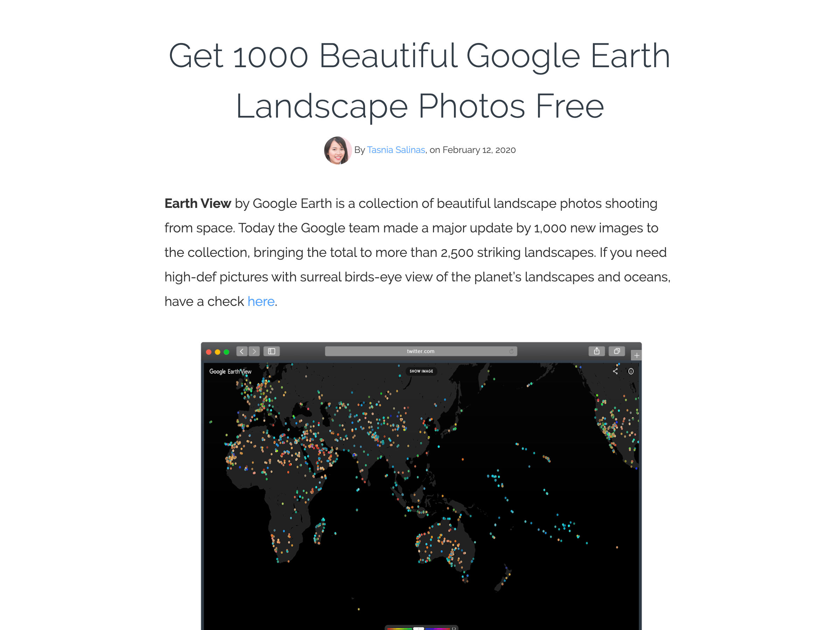Click the green maximize window dot
The width and height of the screenshot is (840, 630).
pyautogui.click(x=226, y=352)
